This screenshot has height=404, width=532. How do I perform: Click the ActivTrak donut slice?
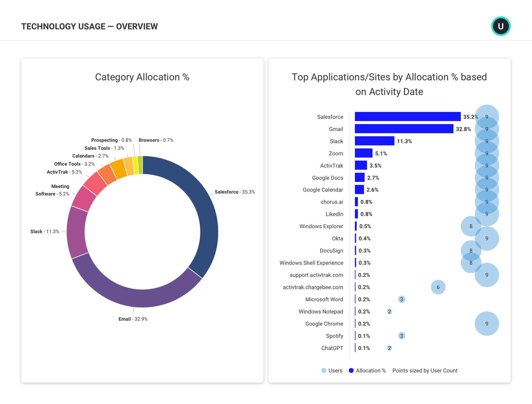click(95, 183)
